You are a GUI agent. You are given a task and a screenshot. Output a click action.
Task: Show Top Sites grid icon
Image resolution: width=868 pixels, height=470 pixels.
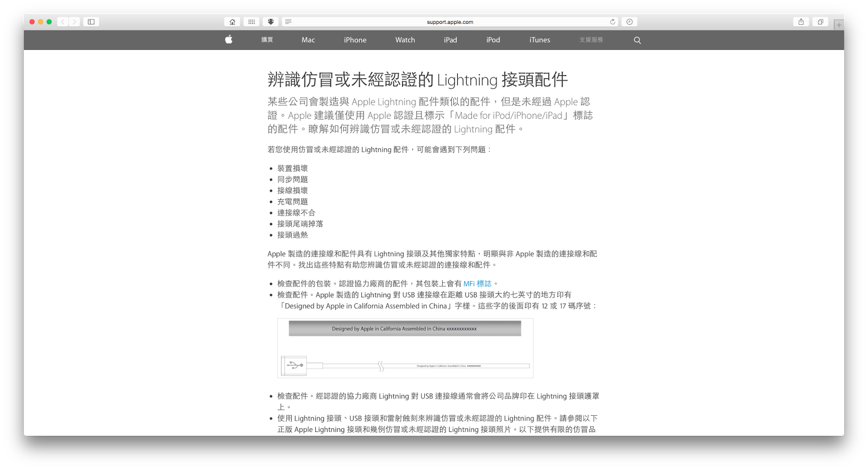(251, 22)
